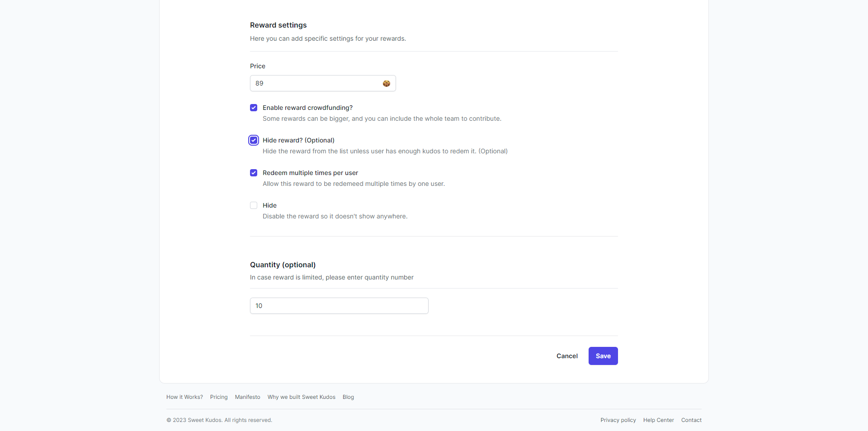868x431 pixels.
Task: Click the Hide label text
Action: [x=269, y=205]
